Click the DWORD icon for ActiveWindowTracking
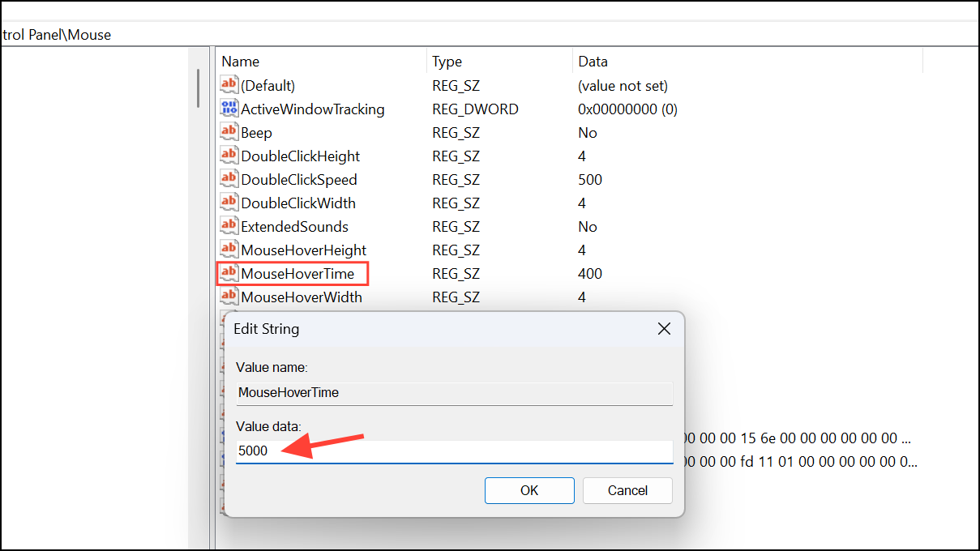 click(229, 109)
